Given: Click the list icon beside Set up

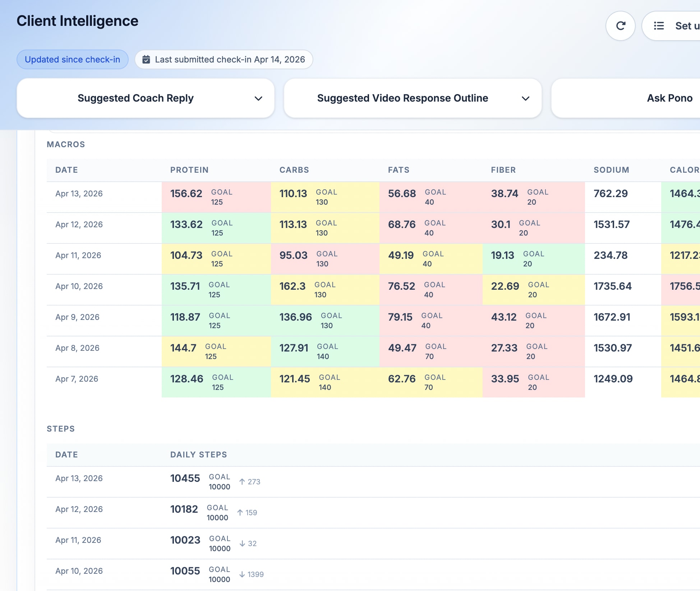Looking at the screenshot, I should click(x=659, y=26).
